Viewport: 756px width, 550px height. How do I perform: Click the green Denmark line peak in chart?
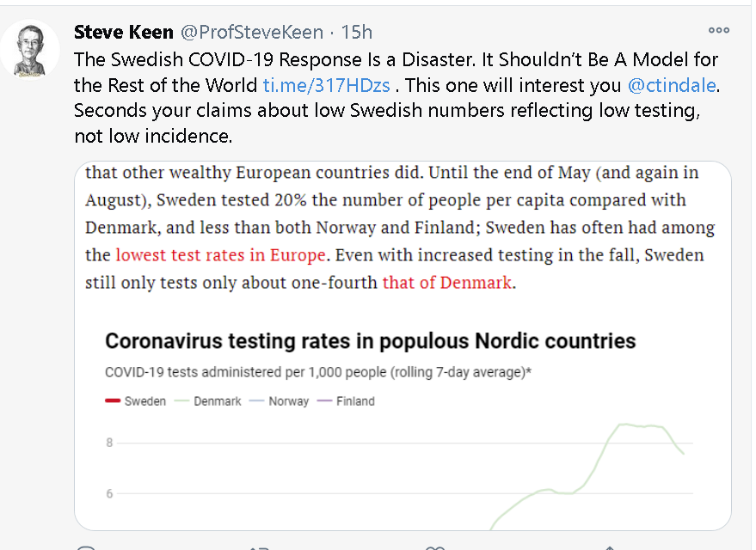pos(625,425)
